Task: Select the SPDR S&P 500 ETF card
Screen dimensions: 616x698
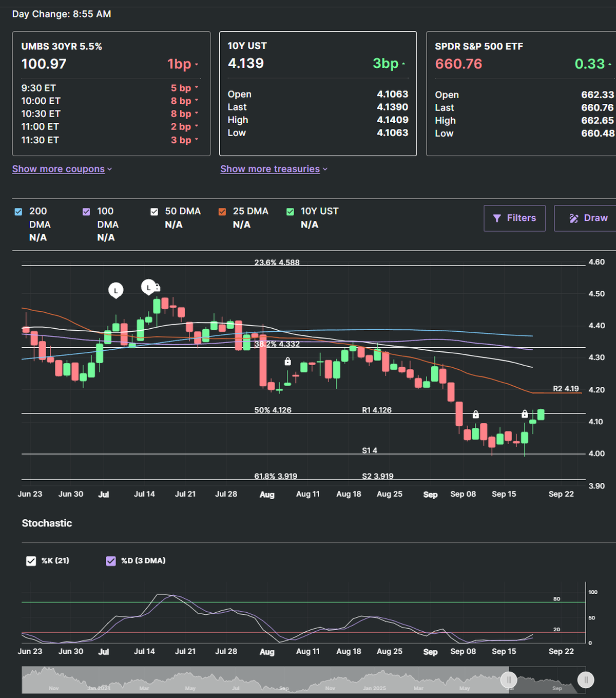Action: [521, 93]
